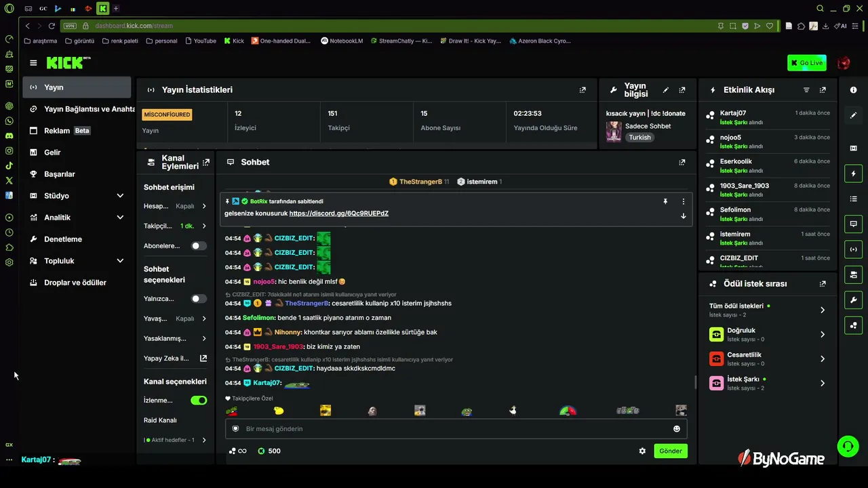Open Tüm ödül istekleri list
The width and height of the screenshot is (868, 488).
(x=767, y=310)
